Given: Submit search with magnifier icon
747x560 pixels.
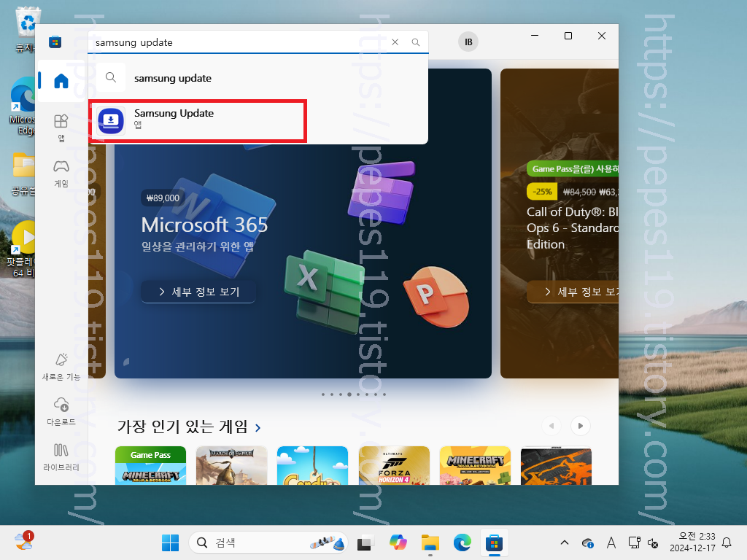Looking at the screenshot, I should tap(416, 42).
